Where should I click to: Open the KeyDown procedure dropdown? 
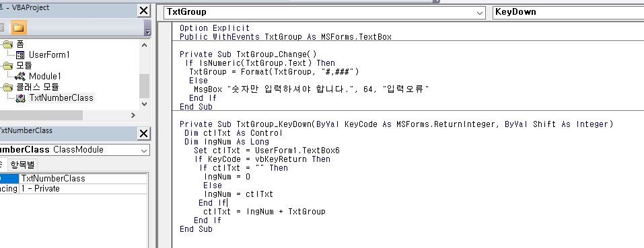[568, 12]
